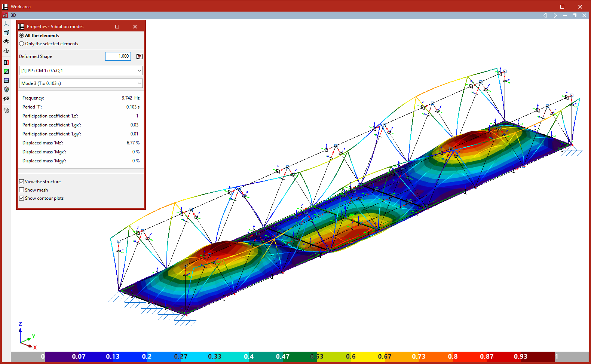591x364 pixels.
Task: Click the Work area title bar icon
Action: pyautogui.click(x=5, y=6)
